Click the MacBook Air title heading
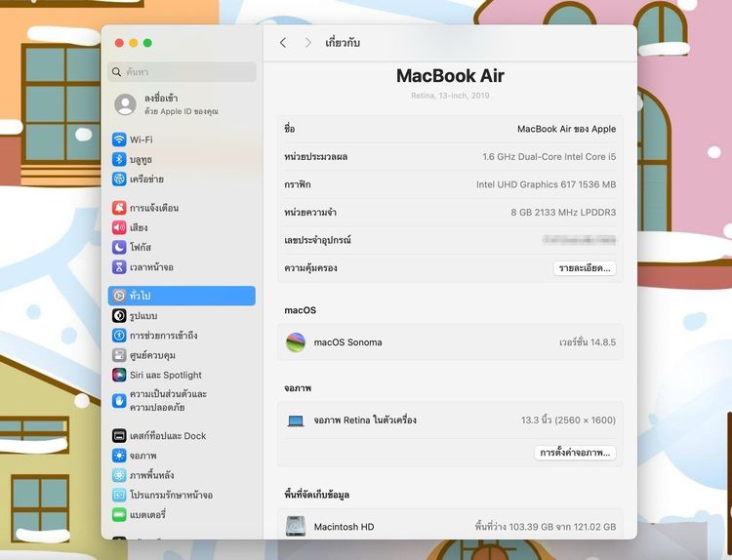732x560 pixels. pos(450,75)
